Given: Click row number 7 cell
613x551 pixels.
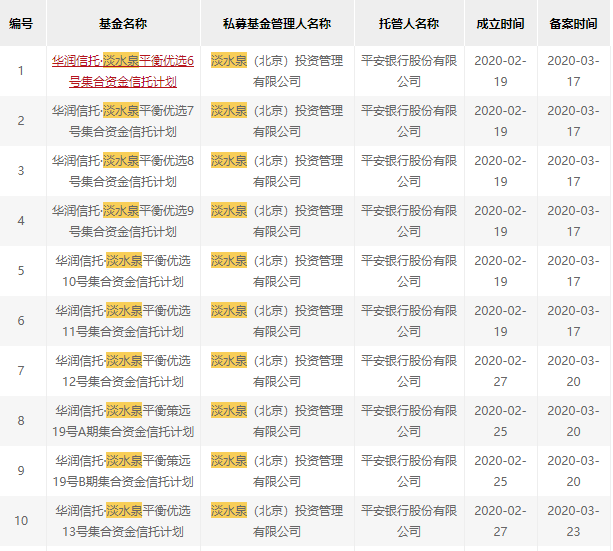Looking at the screenshot, I should point(21,371).
